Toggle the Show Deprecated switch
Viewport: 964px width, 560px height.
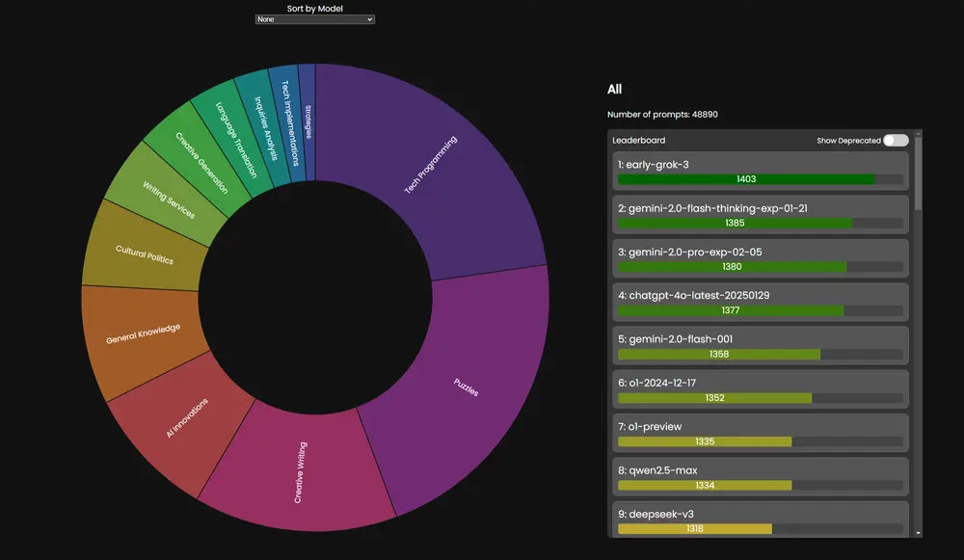[896, 141]
